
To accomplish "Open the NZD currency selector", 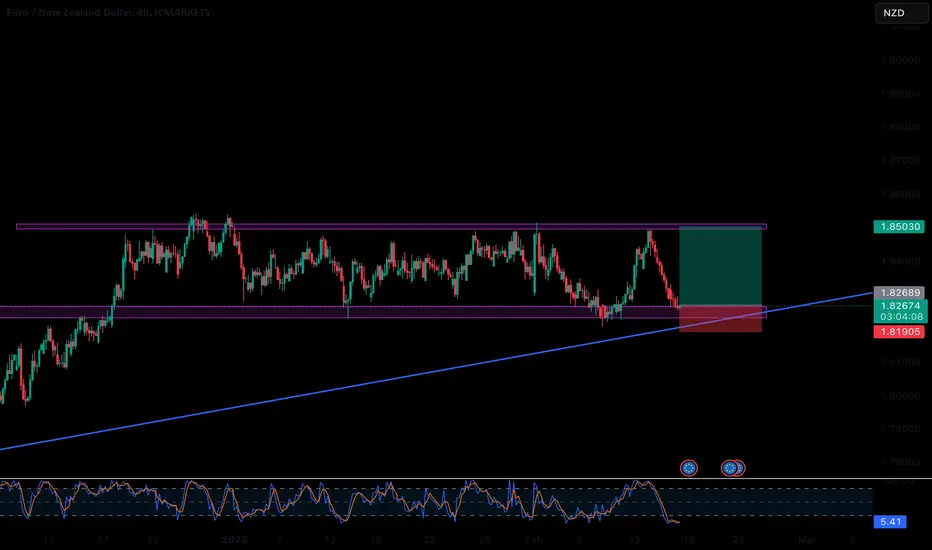I will 901,13.
